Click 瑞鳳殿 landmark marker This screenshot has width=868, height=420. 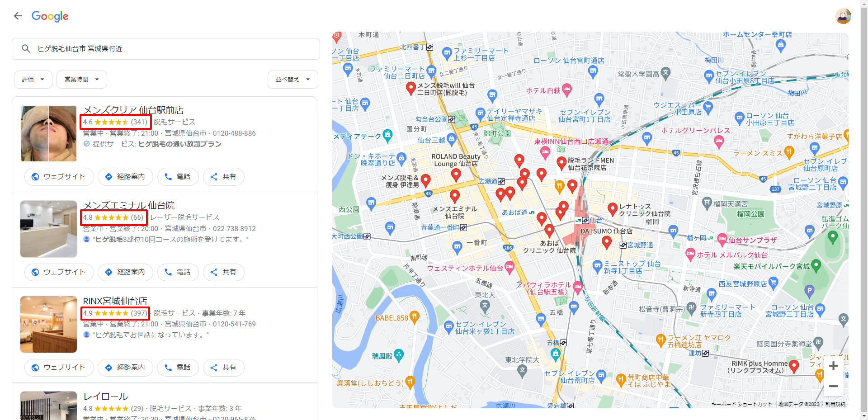point(399,355)
